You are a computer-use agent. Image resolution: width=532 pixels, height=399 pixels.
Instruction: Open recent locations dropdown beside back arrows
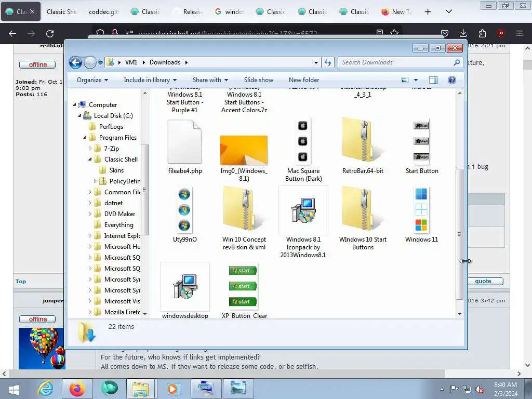pos(100,63)
